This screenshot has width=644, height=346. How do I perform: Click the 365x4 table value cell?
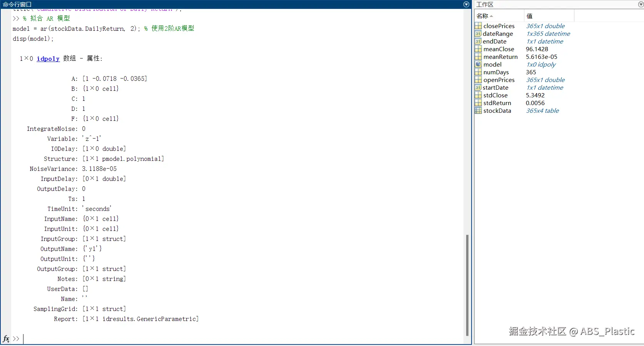click(542, 110)
